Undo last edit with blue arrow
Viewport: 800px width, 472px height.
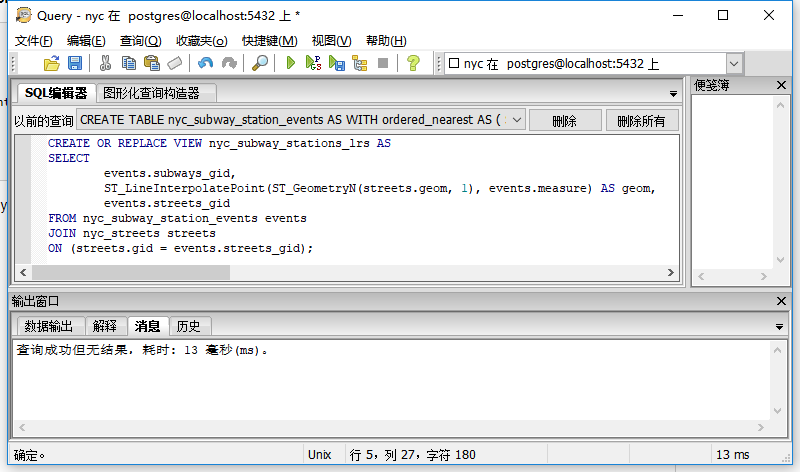pyautogui.click(x=205, y=63)
